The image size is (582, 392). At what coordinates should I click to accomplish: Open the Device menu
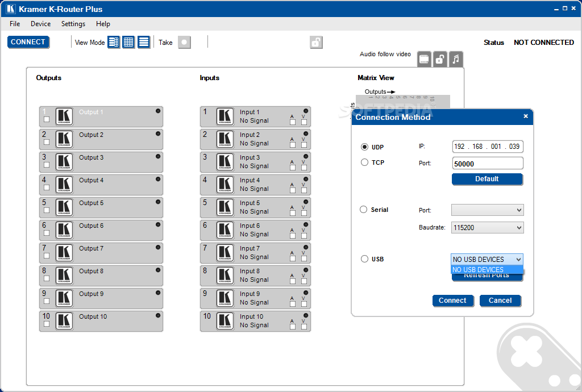tap(40, 24)
